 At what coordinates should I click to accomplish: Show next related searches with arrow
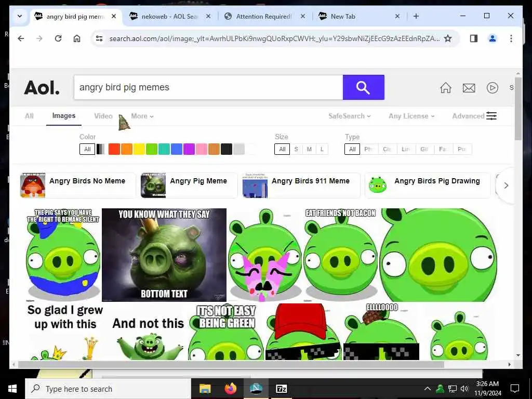506,185
